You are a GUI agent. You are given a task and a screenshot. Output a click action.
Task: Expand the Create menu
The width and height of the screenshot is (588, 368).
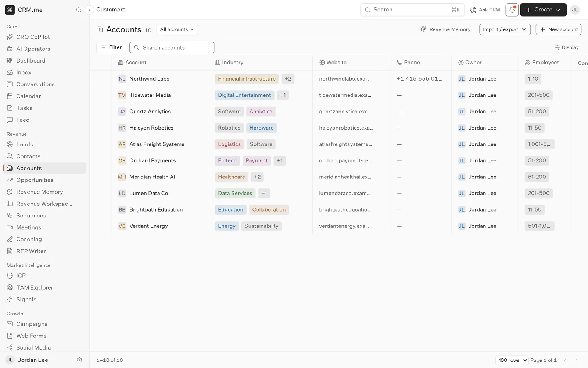(x=543, y=10)
